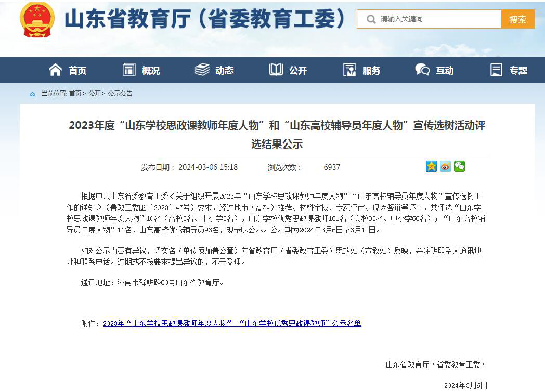Image resolution: width=545 pixels, height=392 pixels.
Task: Click the breadcrumb home icon
Action: [33, 94]
